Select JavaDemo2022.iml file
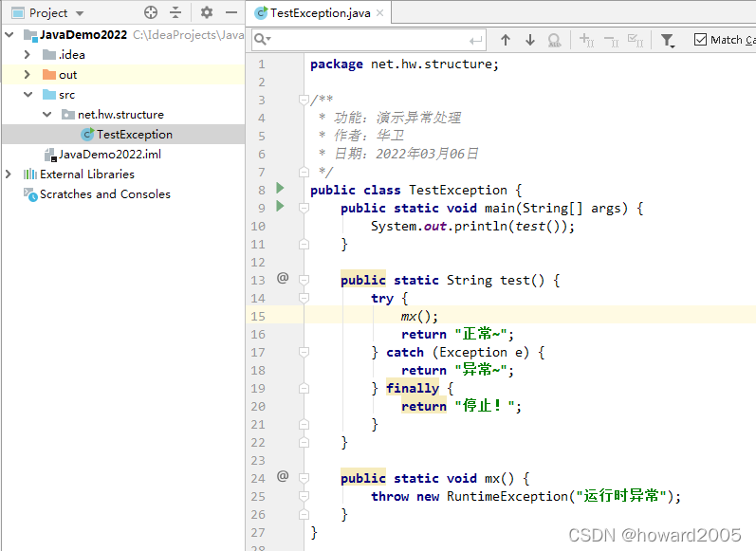The width and height of the screenshot is (756, 551). [x=109, y=155]
